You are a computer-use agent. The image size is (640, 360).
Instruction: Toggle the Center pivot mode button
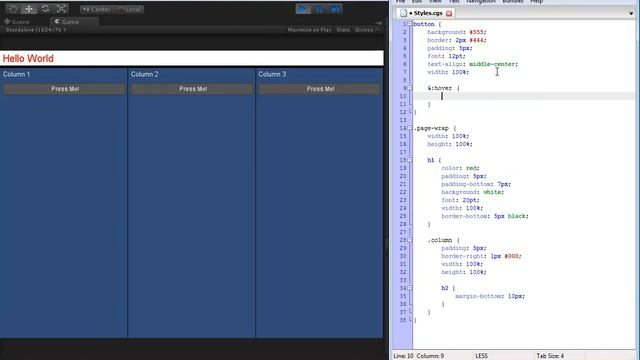[97, 9]
